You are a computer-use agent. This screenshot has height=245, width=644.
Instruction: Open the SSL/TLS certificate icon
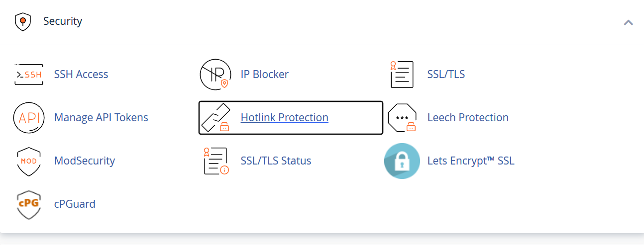402,75
